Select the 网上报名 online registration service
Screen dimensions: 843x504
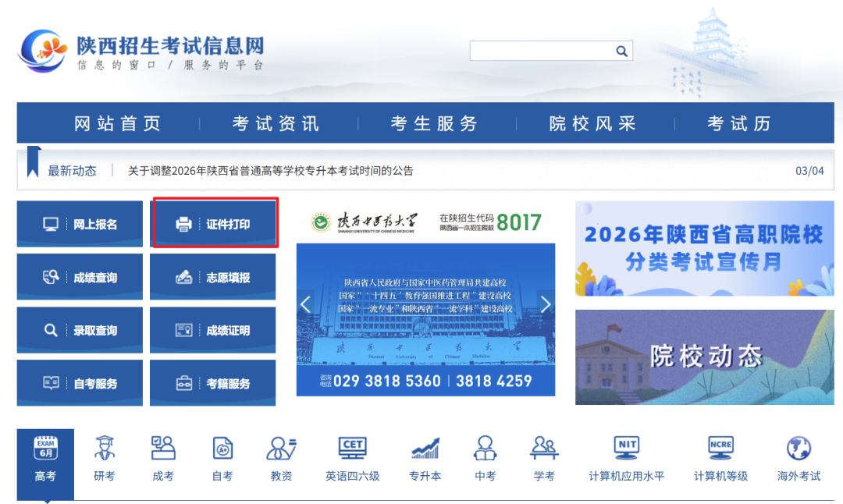79,222
